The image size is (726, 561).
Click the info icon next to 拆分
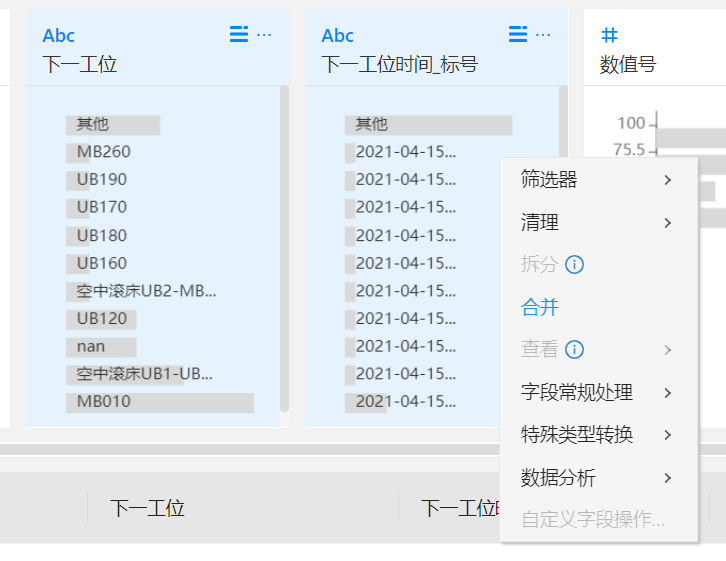[x=574, y=265]
